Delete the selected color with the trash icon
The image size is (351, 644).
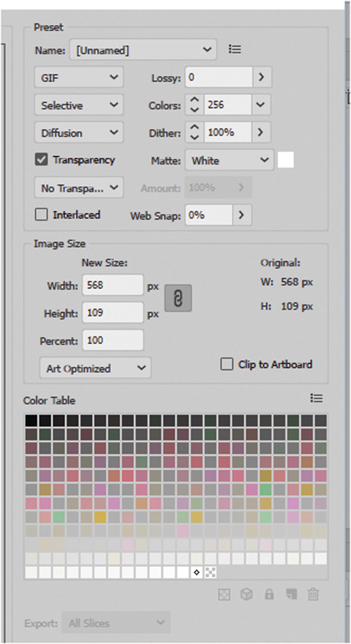(x=313, y=594)
